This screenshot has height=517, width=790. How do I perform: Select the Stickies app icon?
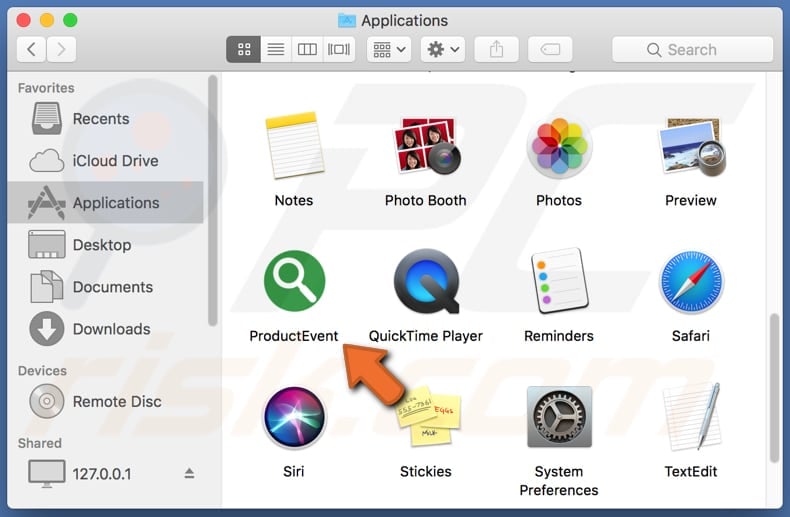[428, 416]
